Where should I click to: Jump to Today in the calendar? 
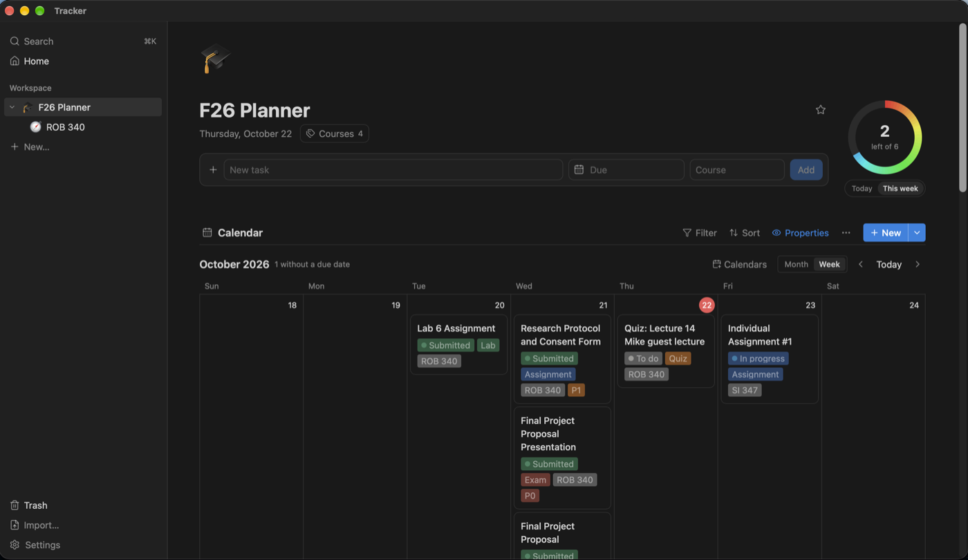(x=888, y=265)
